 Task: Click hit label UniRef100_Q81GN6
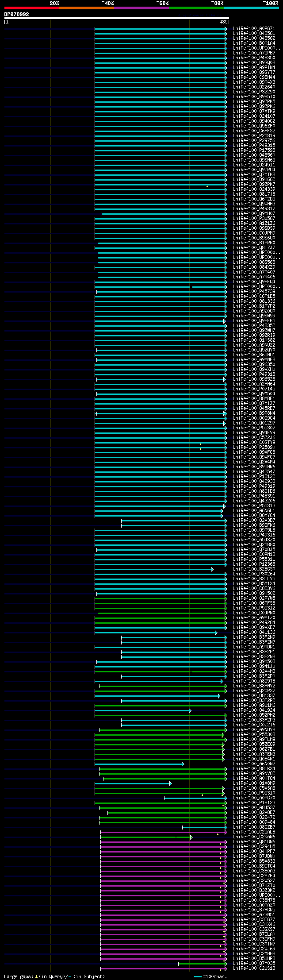coord(254,841)
